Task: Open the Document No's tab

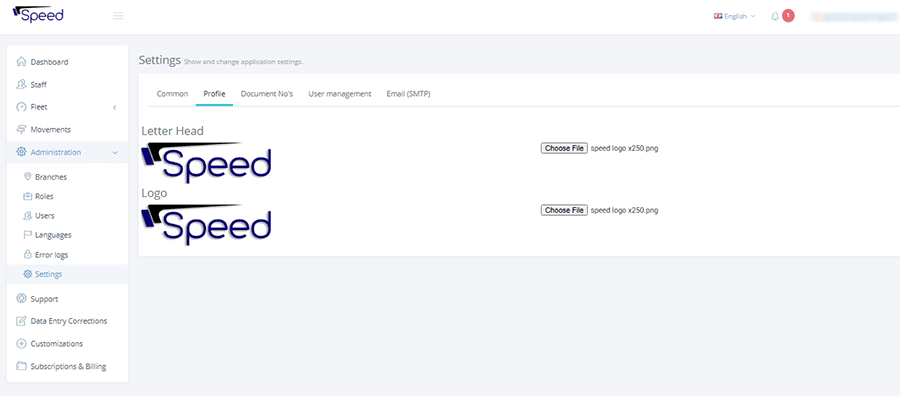Action: 267,94
